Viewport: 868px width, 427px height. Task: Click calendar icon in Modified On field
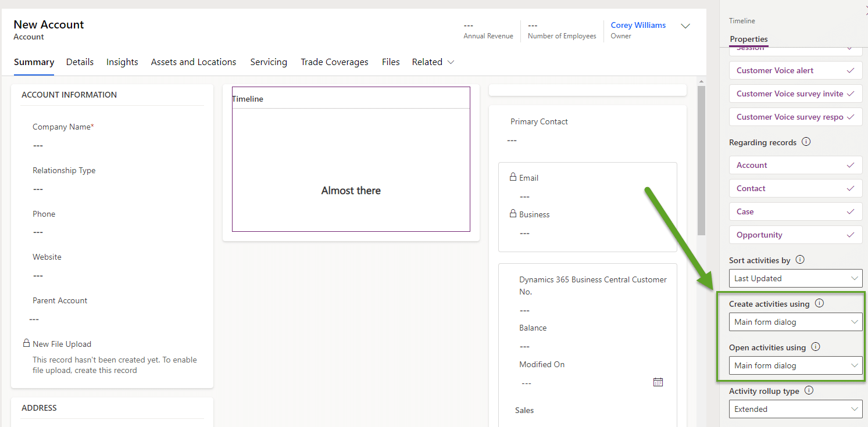658,382
